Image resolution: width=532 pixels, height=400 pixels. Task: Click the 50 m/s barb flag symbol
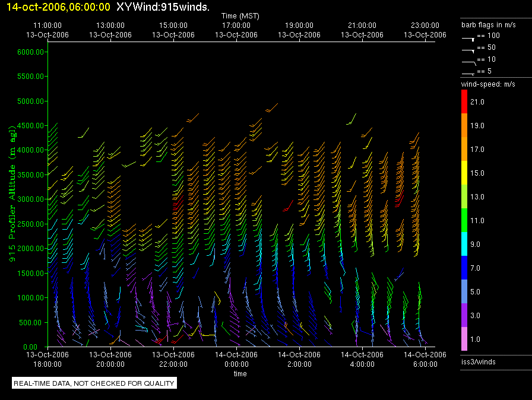[x=468, y=49]
